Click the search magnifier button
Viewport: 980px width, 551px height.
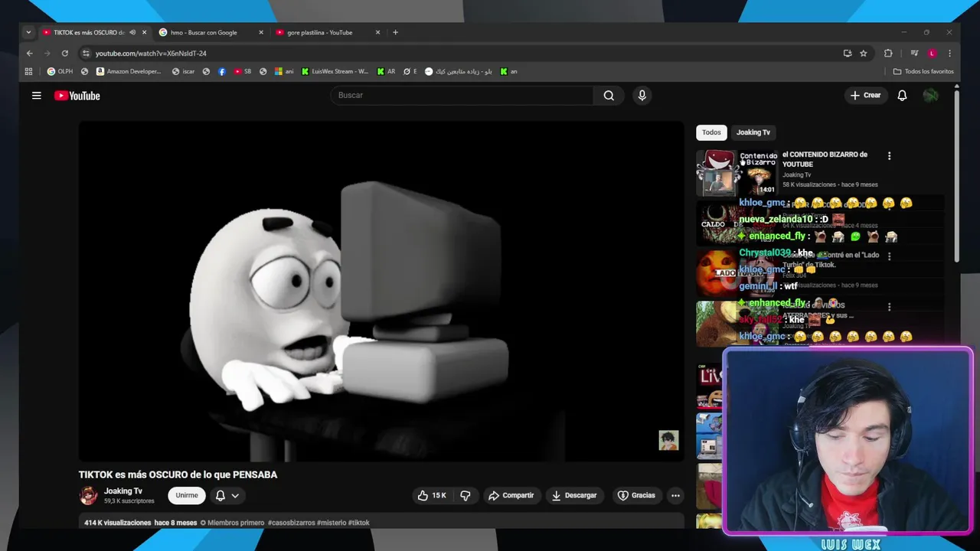click(x=609, y=96)
